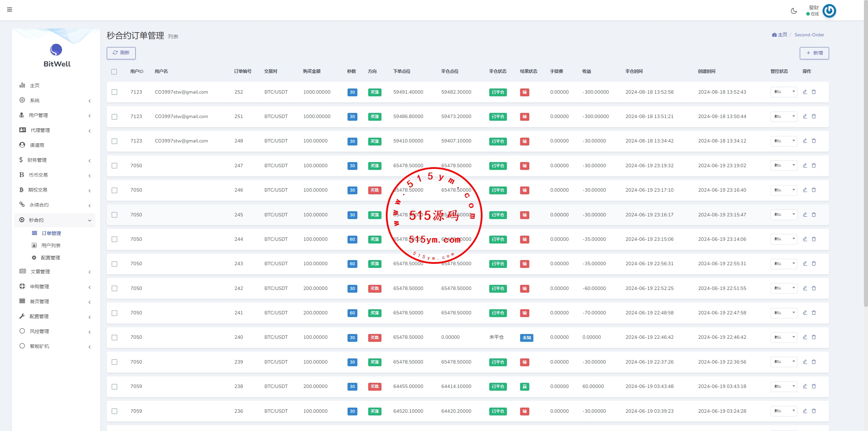Click the BitWell logo icon
Viewport: 868px width, 431px height.
point(56,50)
